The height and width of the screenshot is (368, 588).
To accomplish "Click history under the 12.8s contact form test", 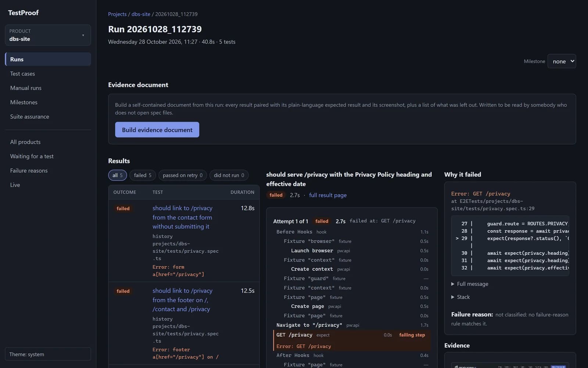I will click(162, 236).
